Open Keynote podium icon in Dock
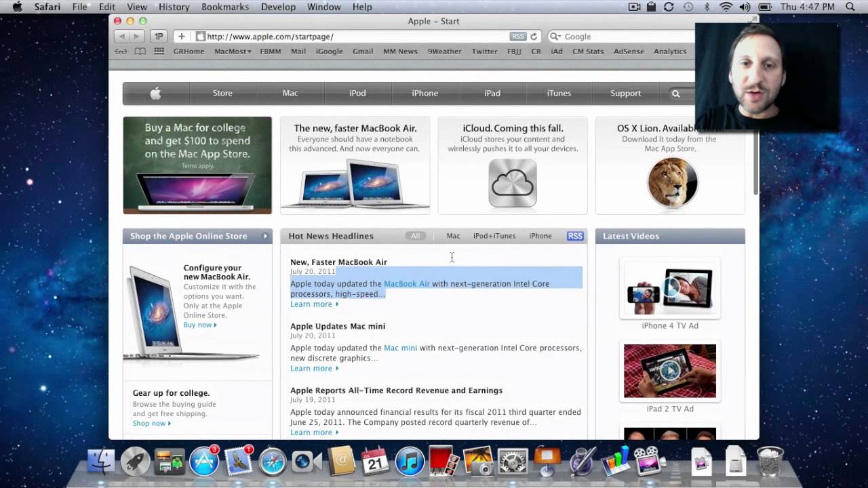The image size is (868, 488). pyautogui.click(x=547, y=462)
